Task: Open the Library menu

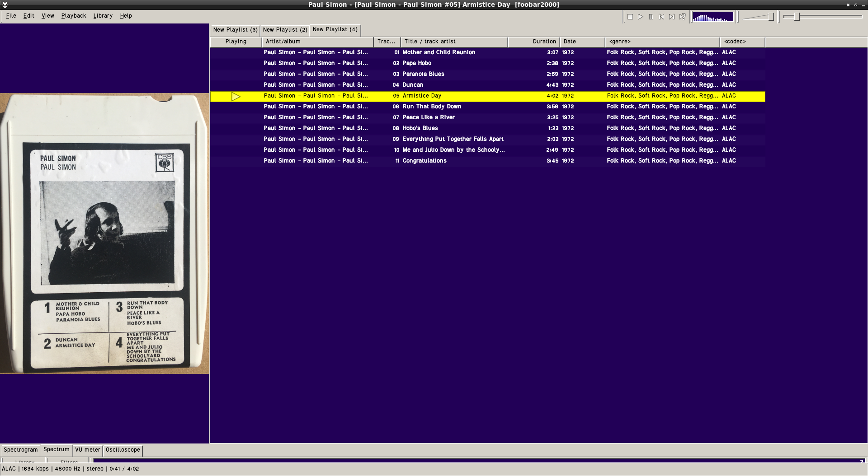Action: pos(103,16)
